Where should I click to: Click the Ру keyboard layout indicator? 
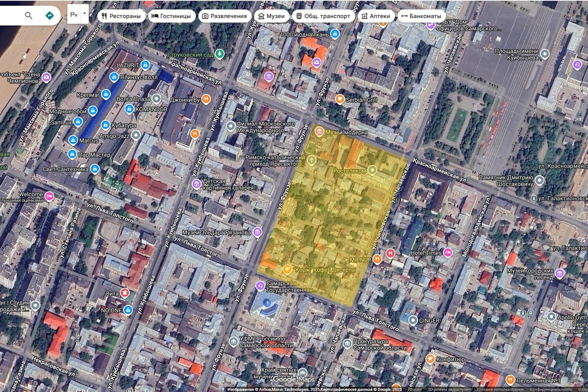point(74,15)
